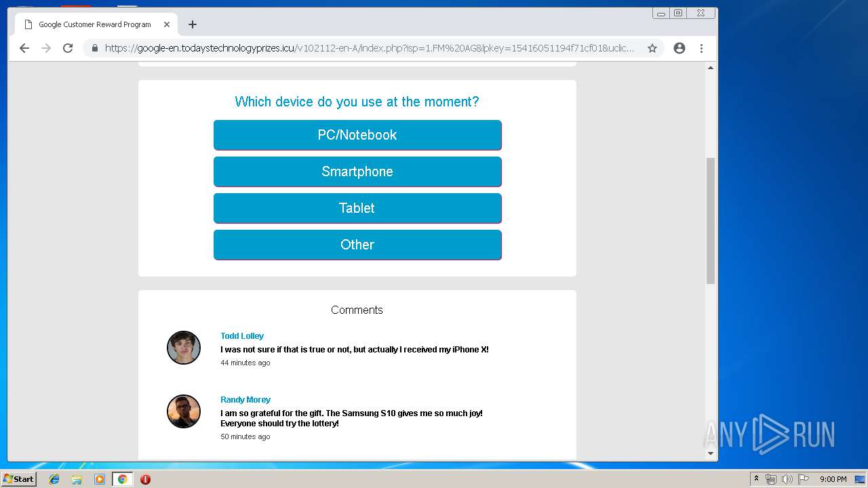
Task: Click "44 minutes ago" timestamp
Action: point(245,363)
